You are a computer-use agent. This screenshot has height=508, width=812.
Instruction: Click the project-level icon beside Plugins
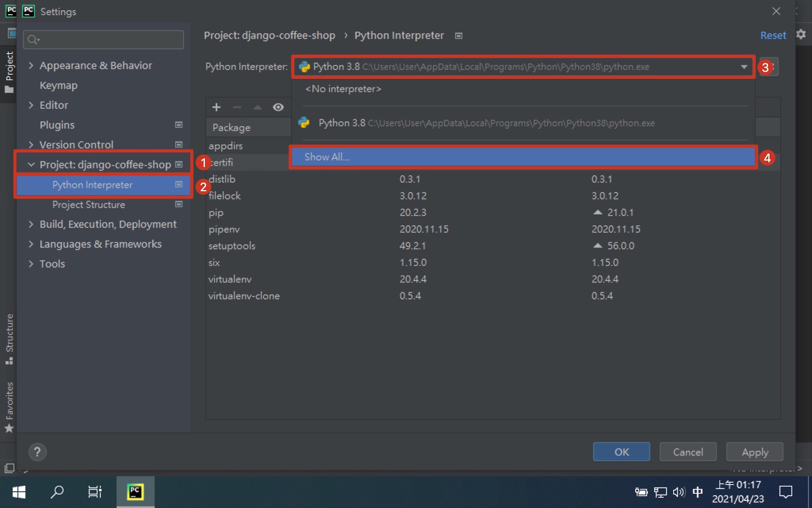179,125
